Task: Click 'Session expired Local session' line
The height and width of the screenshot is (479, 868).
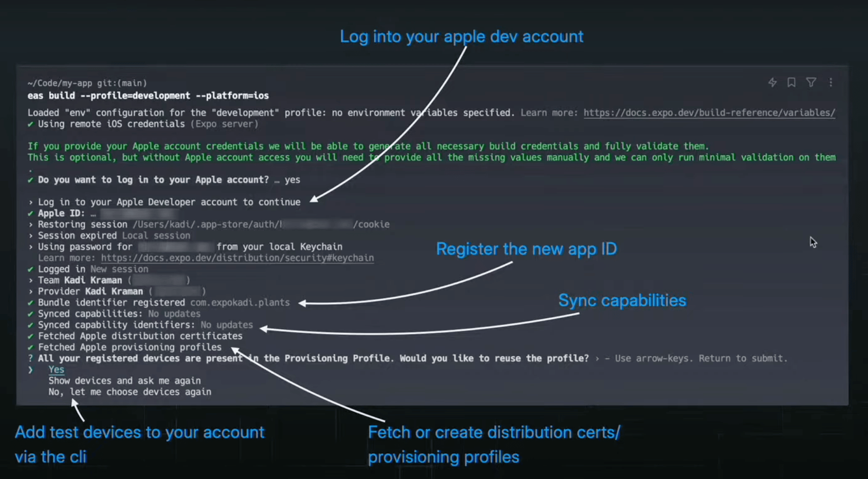Action: 109,235
